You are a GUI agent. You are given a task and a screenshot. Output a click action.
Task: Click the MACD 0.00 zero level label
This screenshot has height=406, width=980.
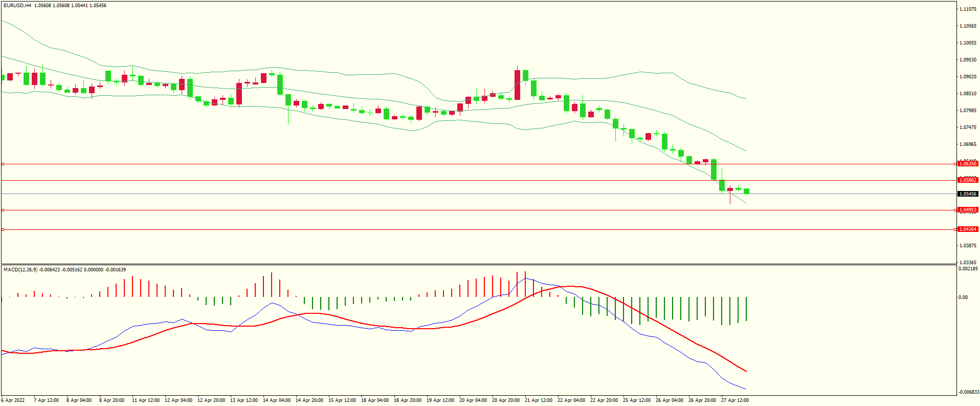[x=963, y=297]
